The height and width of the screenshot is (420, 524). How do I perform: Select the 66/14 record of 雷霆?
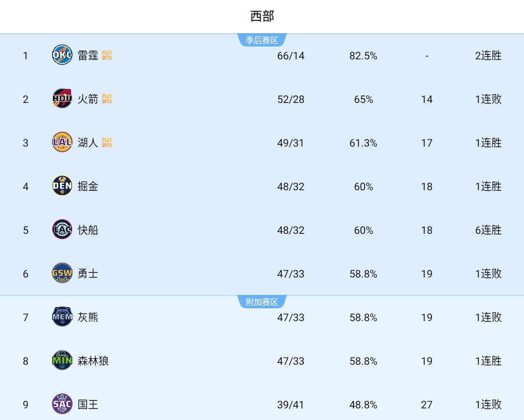[x=291, y=55]
